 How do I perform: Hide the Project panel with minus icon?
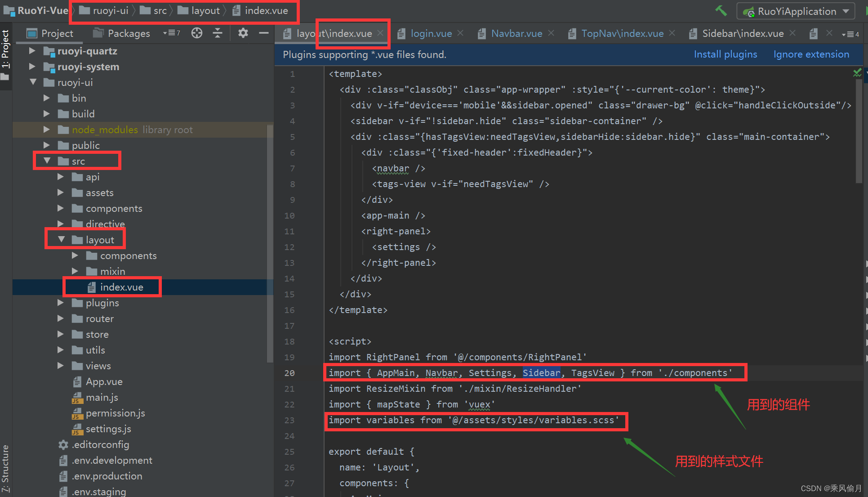click(x=264, y=33)
